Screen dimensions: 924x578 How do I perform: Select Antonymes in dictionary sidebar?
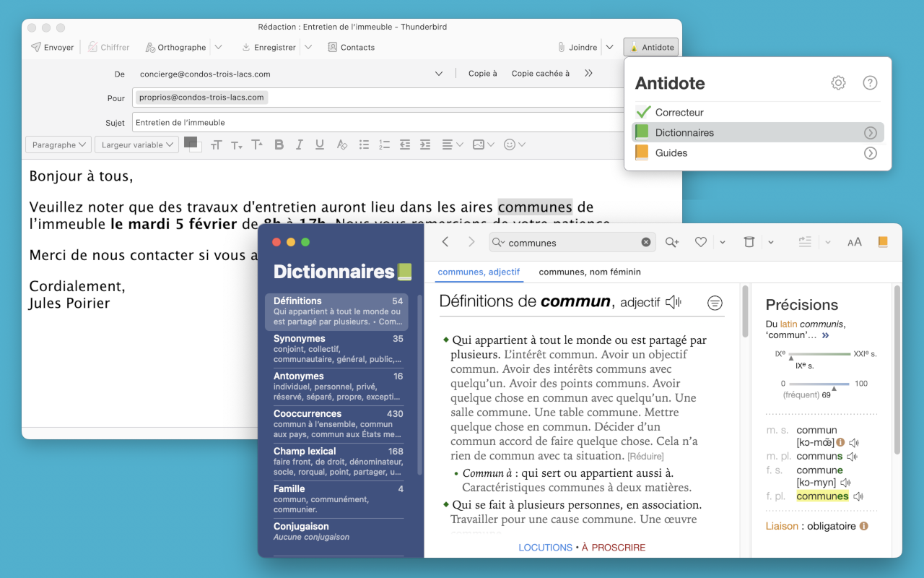338,386
